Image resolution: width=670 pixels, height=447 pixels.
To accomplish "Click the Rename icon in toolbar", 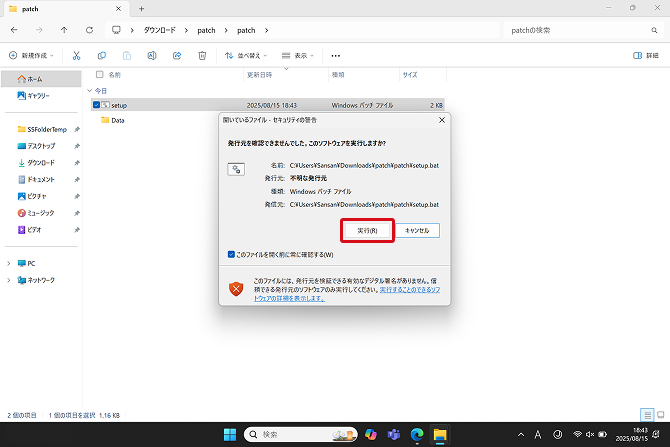I will click(x=152, y=56).
